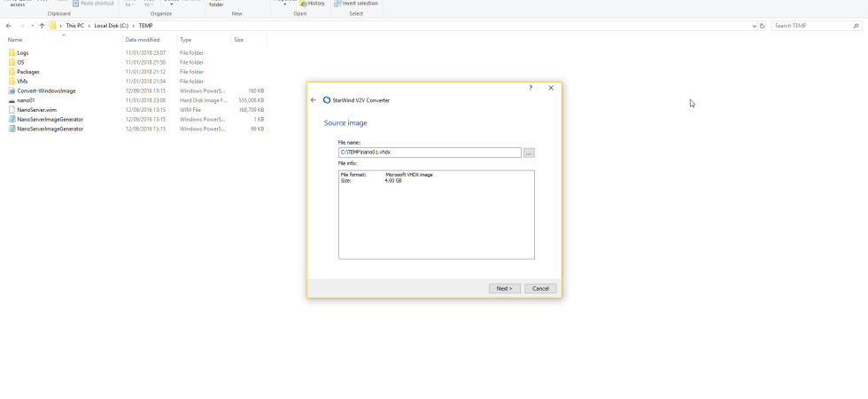The width and height of the screenshot is (868, 399).
Task: Refresh the TEMP folder view
Action: coord(762,26)
